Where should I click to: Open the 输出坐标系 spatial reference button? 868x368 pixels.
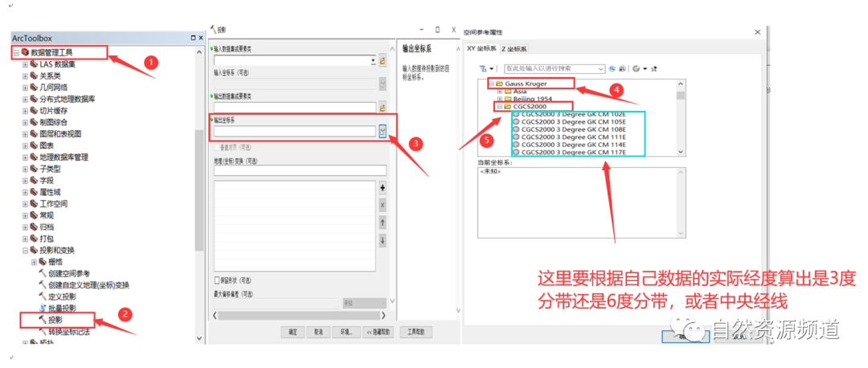tap(383, 131)
